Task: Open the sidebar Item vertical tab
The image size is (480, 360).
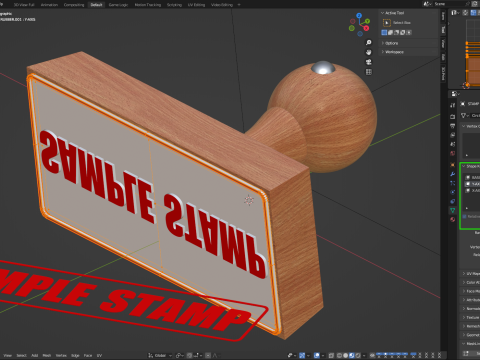Action: [x=443, y=16]
